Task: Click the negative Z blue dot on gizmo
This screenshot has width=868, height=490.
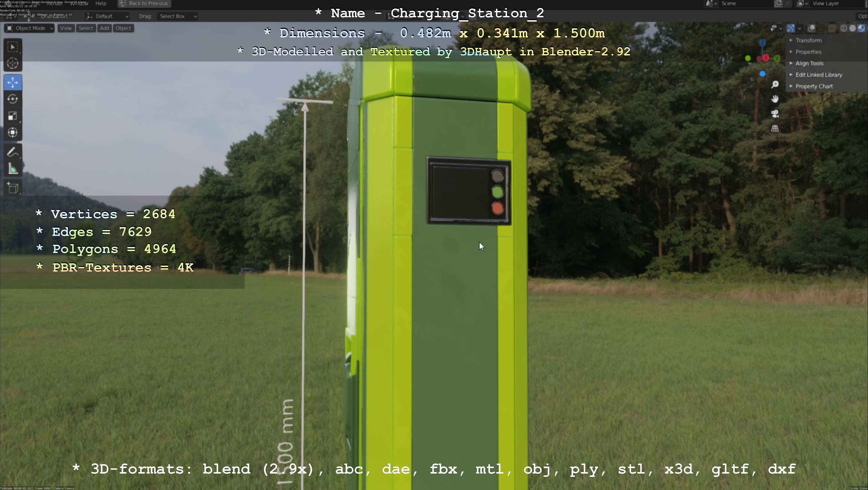Action: [762, 74]
